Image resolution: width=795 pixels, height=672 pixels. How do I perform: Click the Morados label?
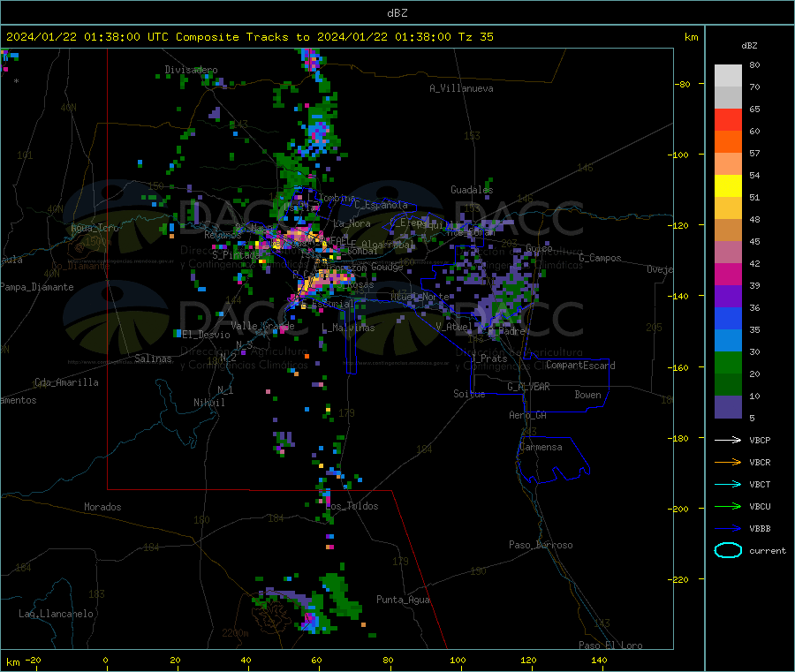pos(102,507)
